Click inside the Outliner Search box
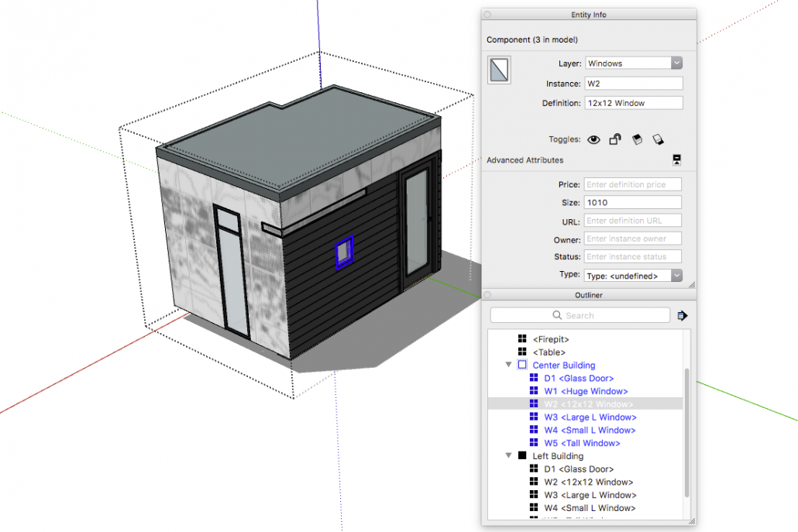The image size is (798, 532). tap(580, 315)
